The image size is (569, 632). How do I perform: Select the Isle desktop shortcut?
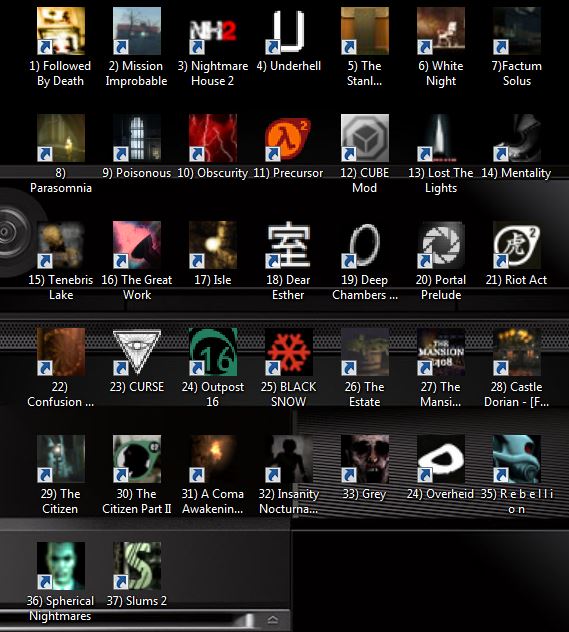(213, 245)
